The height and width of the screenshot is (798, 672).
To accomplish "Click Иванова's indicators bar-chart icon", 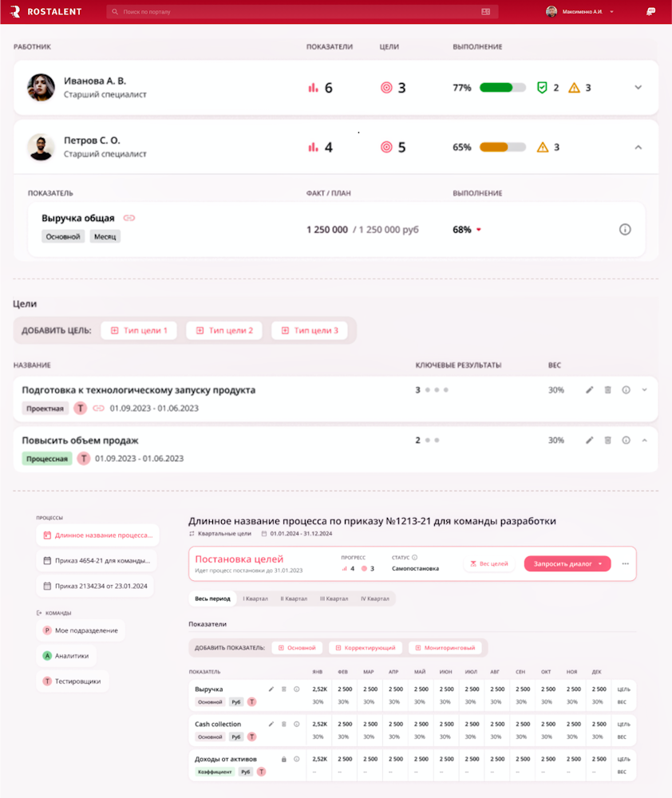I will click(x=313, y=88).
